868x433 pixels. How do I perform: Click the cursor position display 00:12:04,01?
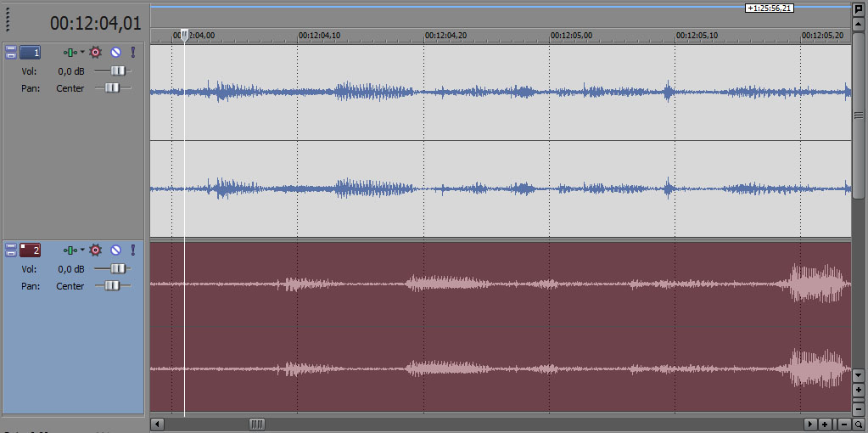pyautogui.click(x=95, y=23)
